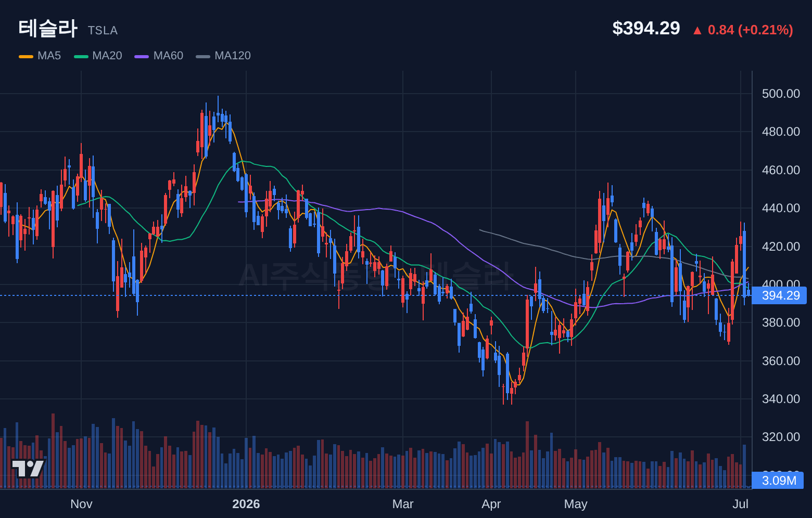Click the 440.00 price axis label
The height and width of the screenshot is (518, 812).
pyautogui.click(x=781, y=208)
